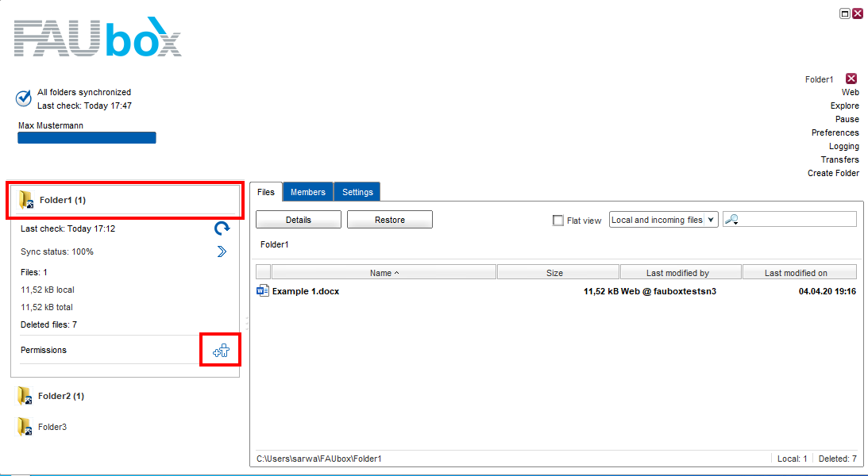Sort files by the Size column header
Image resolution: width=868 pixels, height=476 pixels.
[x=558, y=273]
